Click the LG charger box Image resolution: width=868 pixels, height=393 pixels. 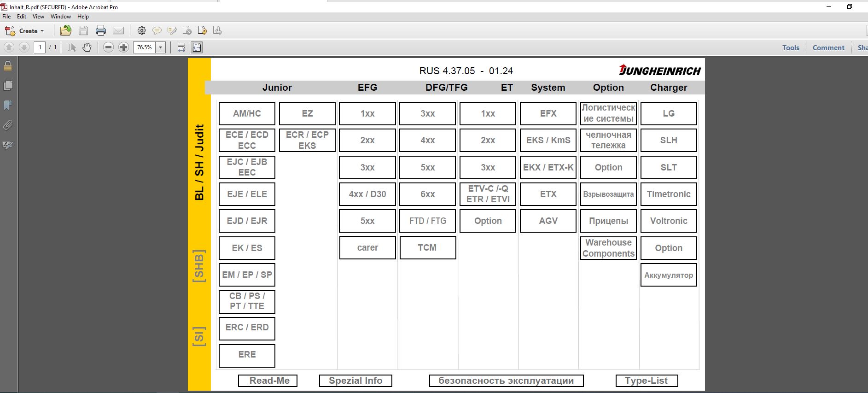click(x=669, y=113)
